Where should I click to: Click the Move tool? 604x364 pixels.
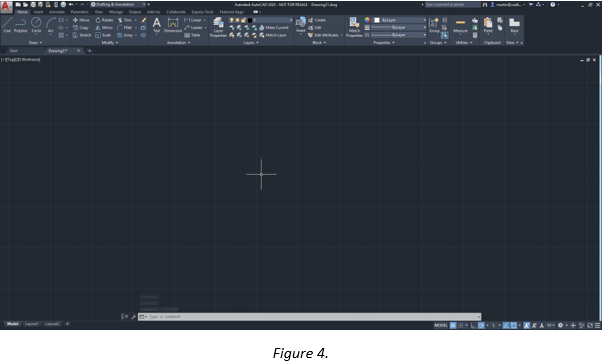point(81,20)
